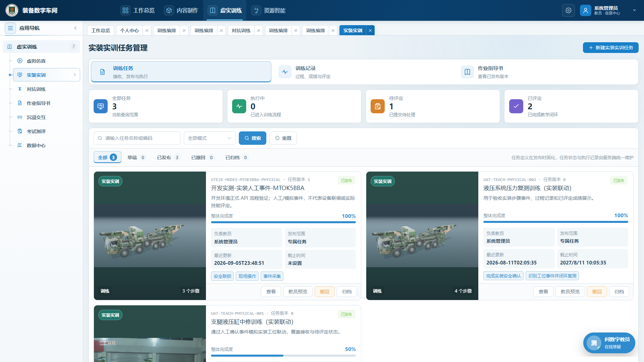644x362 pixels.
Task: Click the 考试测评 clipboard icon in sidebar
Action: click(x=20, y=131)
